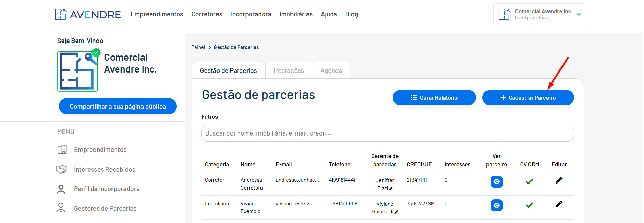Viewport: 644px width, 223px height.
Task: Click the CV CRM checkmark for Viviane Exemplo
Action: (x=529, y=205)
